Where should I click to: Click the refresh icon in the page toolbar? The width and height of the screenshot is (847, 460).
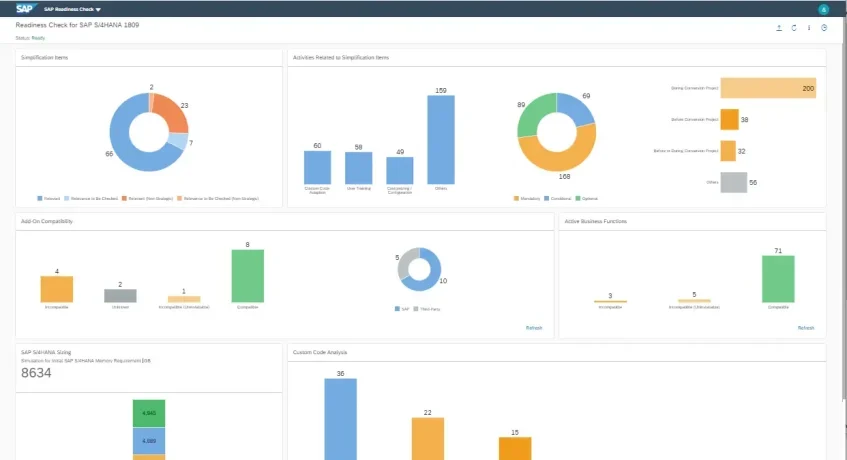click(794, 28)
